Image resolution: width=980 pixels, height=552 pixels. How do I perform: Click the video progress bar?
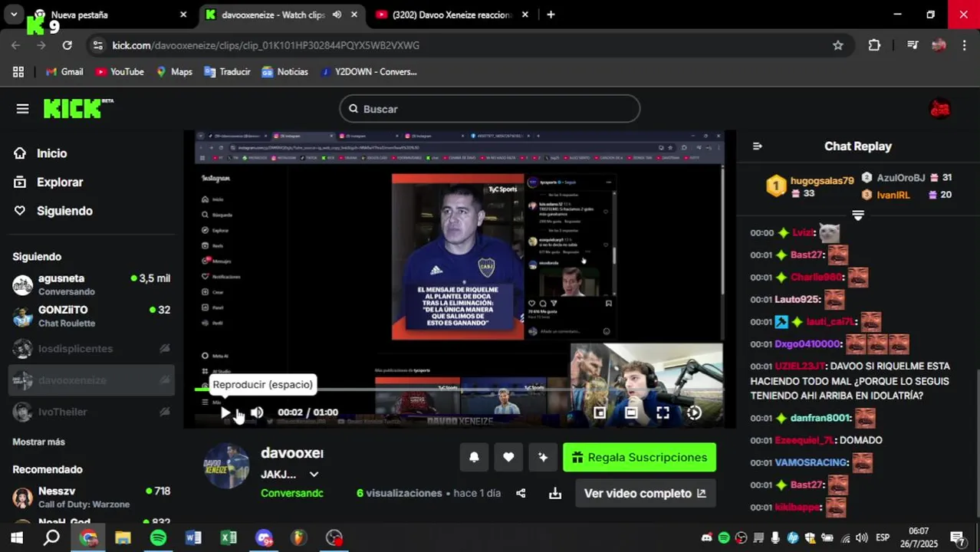coord(459,389)
